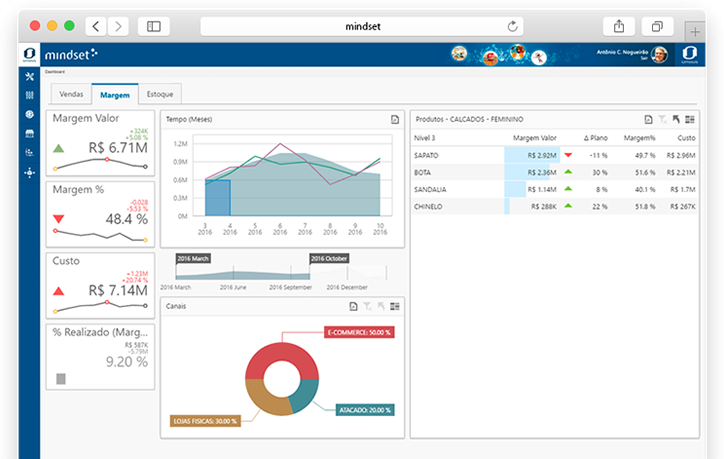The image size is (724, 459).
Task: Click the first round badge in header banner
Action: click(x=459, y=54)
